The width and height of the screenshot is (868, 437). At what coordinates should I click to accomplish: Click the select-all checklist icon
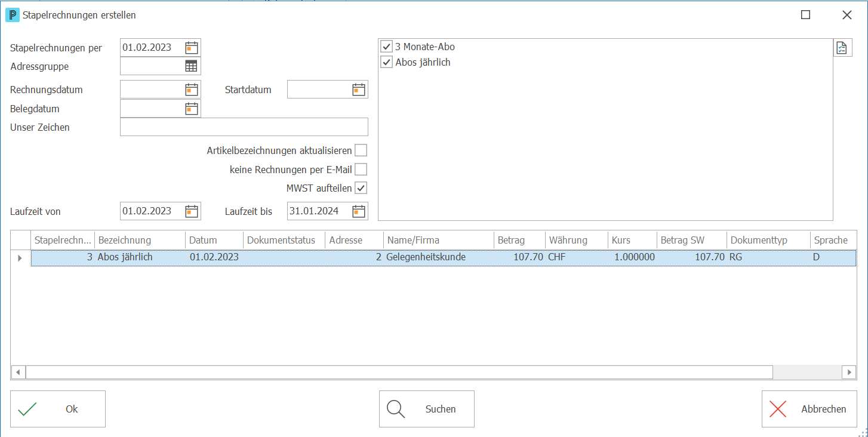tap(842, 48)
